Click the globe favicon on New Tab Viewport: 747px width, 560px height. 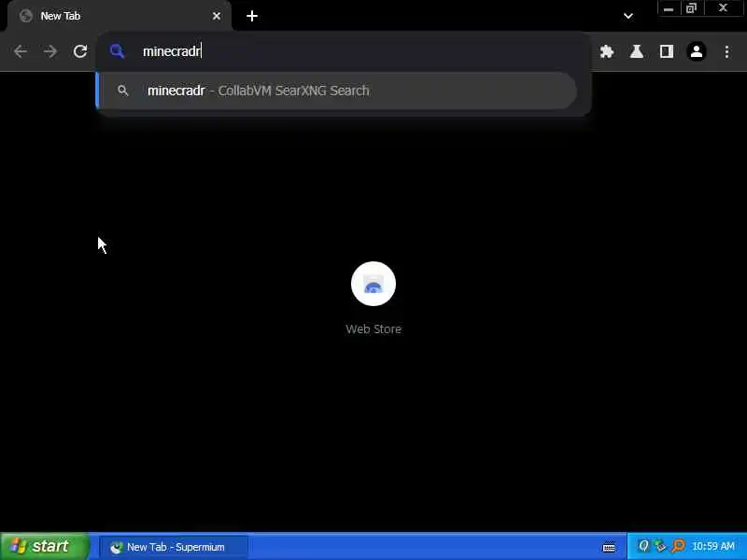tap(26, 16)
